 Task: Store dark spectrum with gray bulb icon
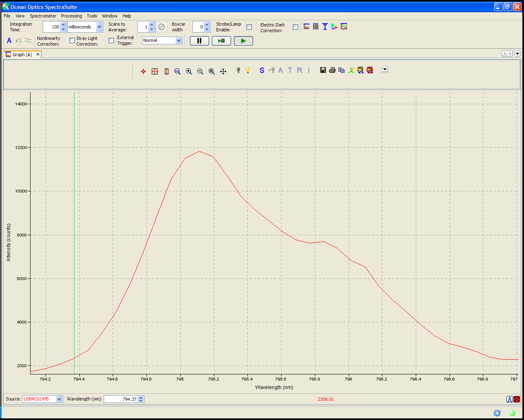[238, 70]
